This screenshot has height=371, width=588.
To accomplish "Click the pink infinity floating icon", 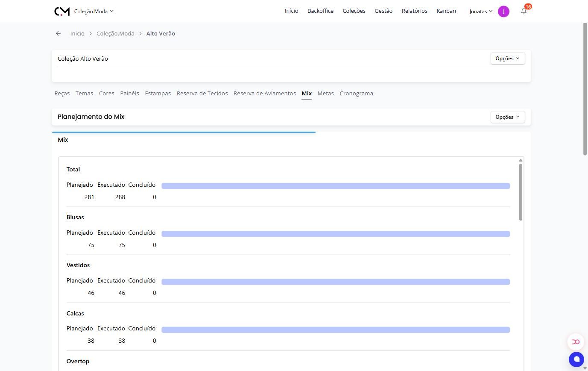I will [576, 342].
